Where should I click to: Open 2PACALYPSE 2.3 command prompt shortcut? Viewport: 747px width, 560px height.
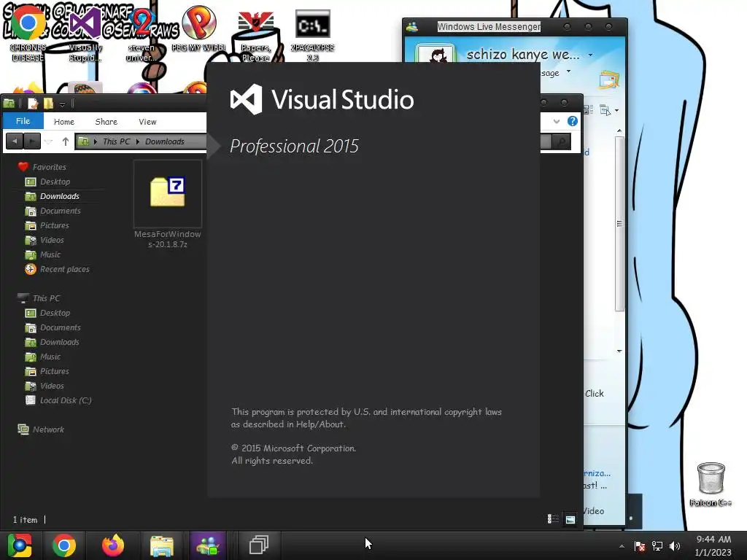click(x=312, y=34)
